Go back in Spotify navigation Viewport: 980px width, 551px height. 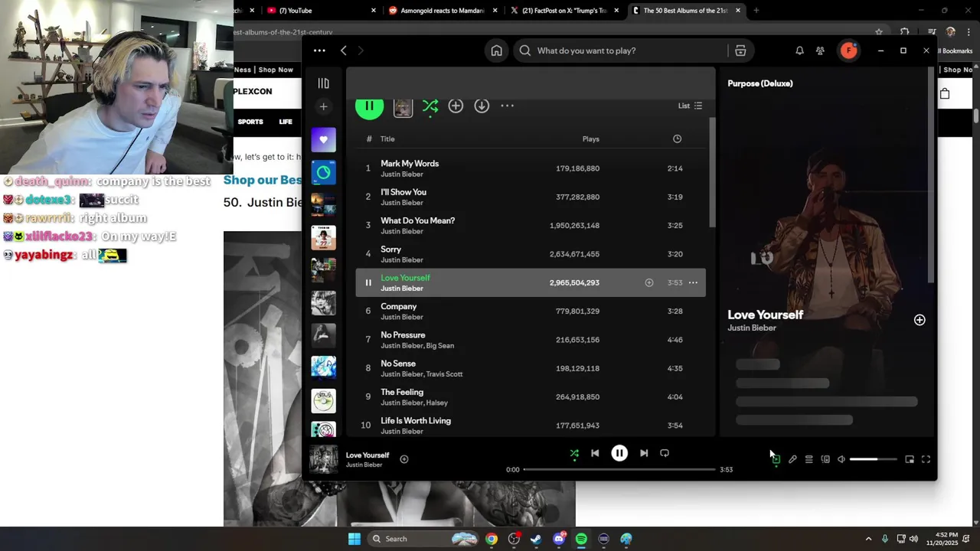344,51
